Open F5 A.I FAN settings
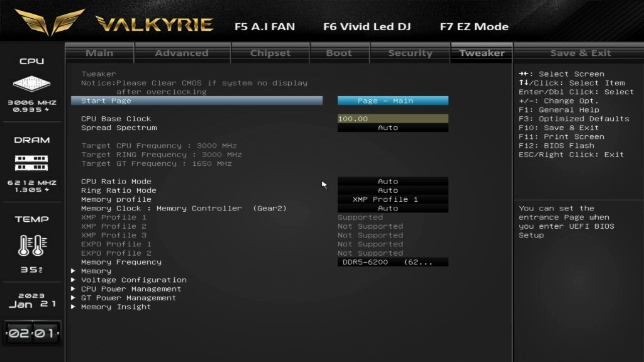 (x=265, y=26)
